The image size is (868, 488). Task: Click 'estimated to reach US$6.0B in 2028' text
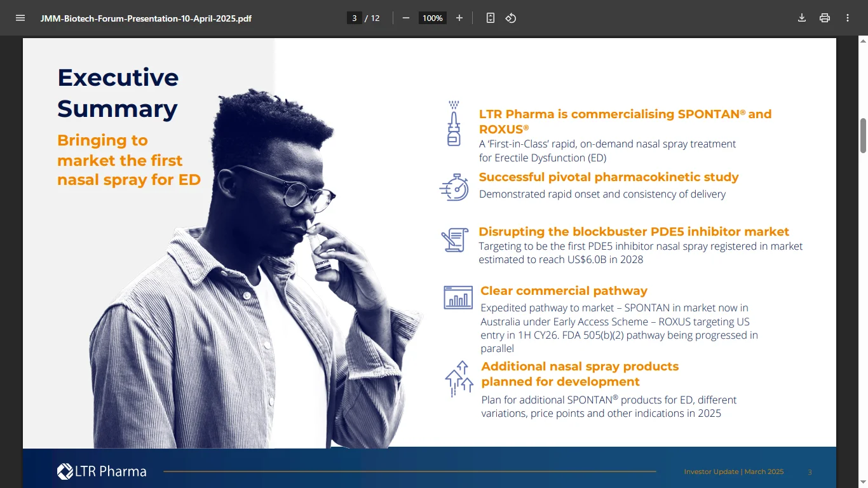pyautogui.click(x=561, y=260)
